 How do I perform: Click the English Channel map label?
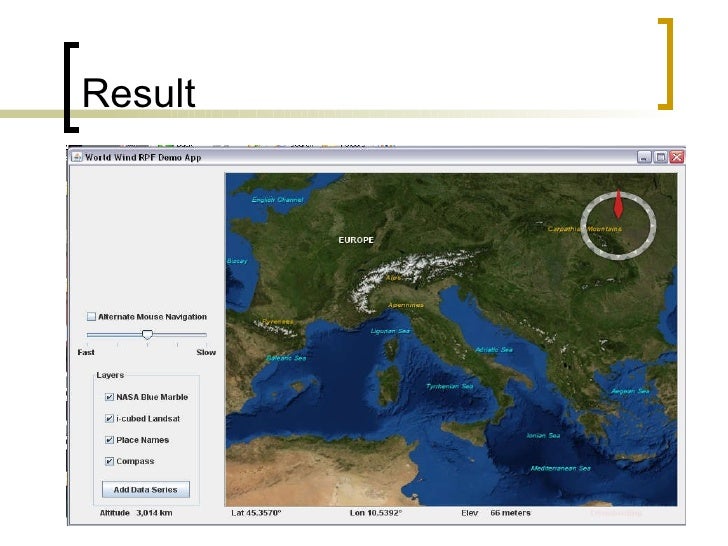click(x=277, y=200)
